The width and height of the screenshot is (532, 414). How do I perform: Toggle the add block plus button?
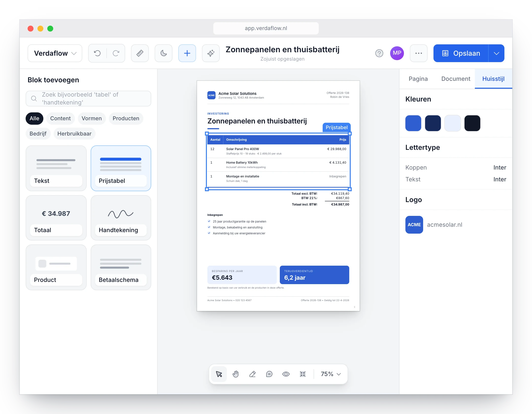pyautogui.click(x=187, y=53)
